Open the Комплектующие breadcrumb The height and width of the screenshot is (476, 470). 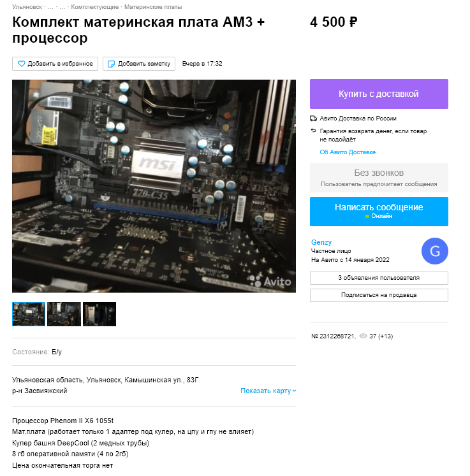click(95, 6)
